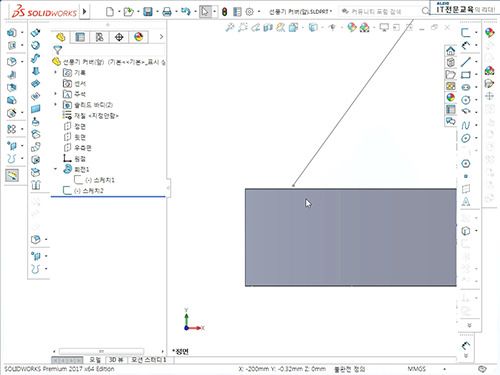The height and width of the screenshot is (375, 500).
Task: Open the Line tool dropdown arrow
Action: 476,61
